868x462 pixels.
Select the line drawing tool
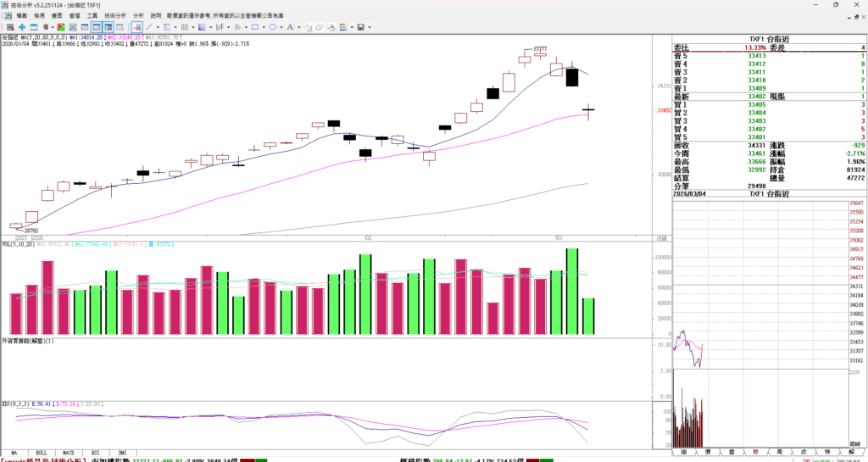pyautogui.click(x=149, y=27)
